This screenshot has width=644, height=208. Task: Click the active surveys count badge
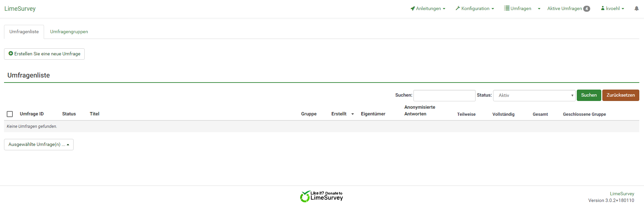(x=587, y=9)
